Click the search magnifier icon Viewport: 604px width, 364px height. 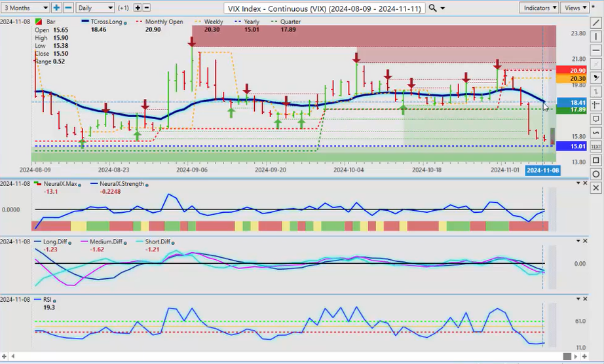pos(433,8)
